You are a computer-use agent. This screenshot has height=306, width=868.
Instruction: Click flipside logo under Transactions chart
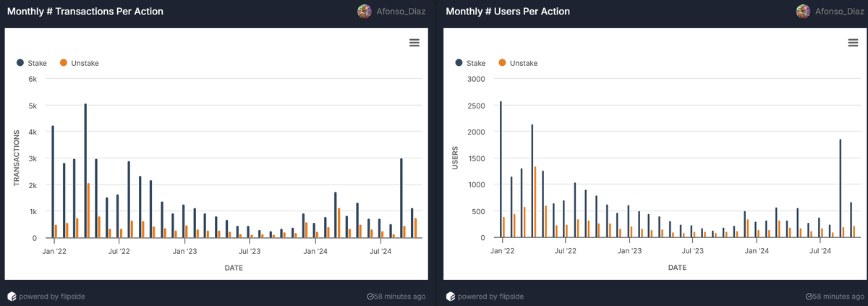click(x=12, y=297)
